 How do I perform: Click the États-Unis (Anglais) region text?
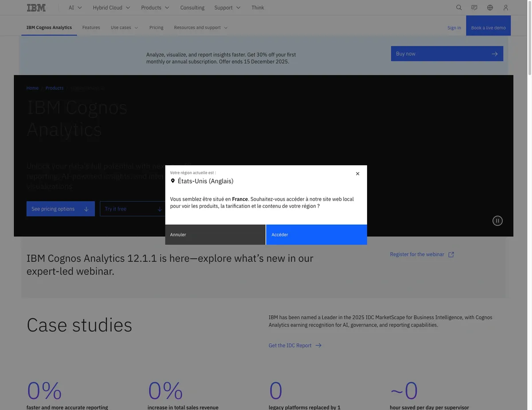pos(206,181)
